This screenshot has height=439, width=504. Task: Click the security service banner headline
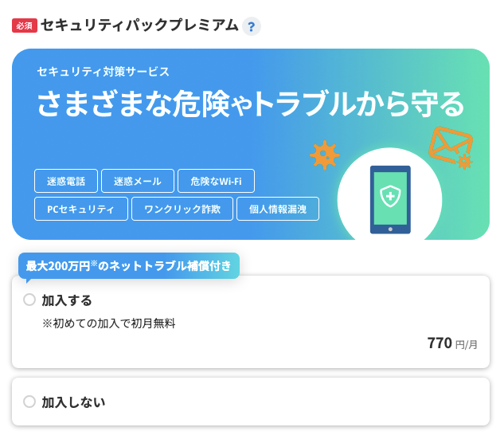pyautogui.click(x=251, y=104)
